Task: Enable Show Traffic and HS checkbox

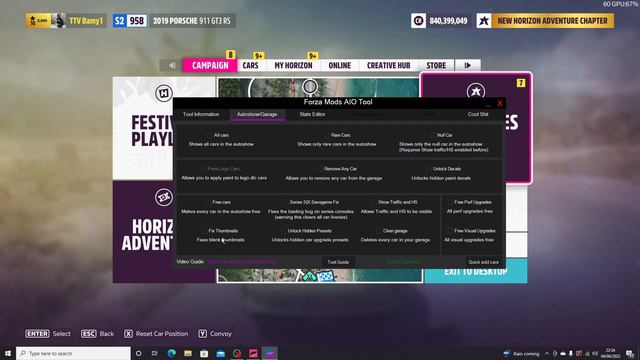Action: 374,202
